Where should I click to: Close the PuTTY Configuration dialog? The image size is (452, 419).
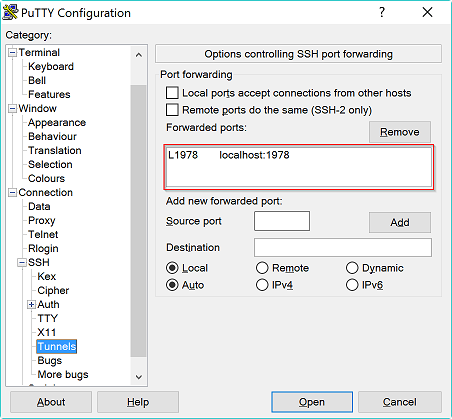click(427, 12)
